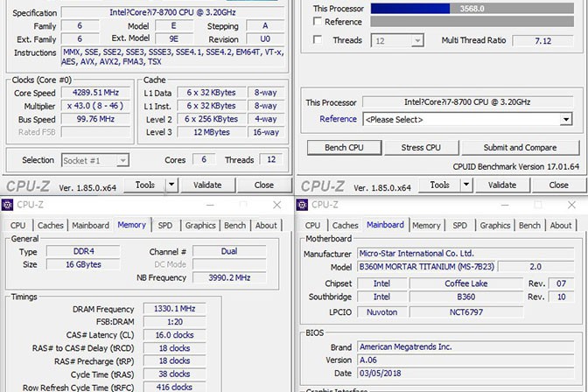Image resolution: width=588 pixels, height=392 pixels.
Task: Click Specification field Intel Core i7-8700 CPU
Action: point(172,12)
